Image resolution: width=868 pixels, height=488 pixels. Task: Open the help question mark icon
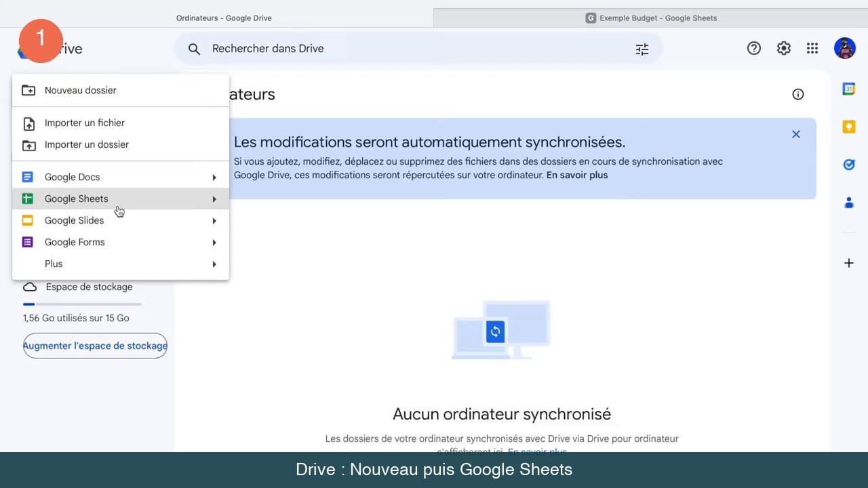tap(754, 48)
